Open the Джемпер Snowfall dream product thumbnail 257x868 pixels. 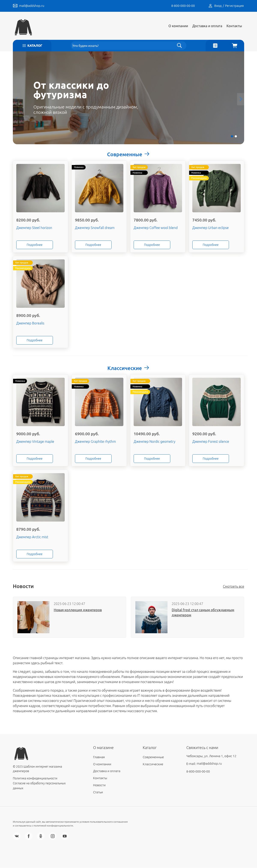tap(99, 188)
